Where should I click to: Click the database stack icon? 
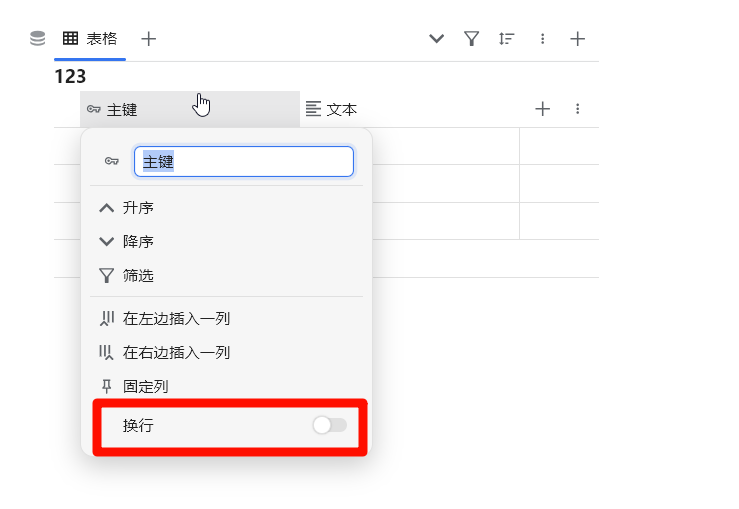click(x=38, y=38)
